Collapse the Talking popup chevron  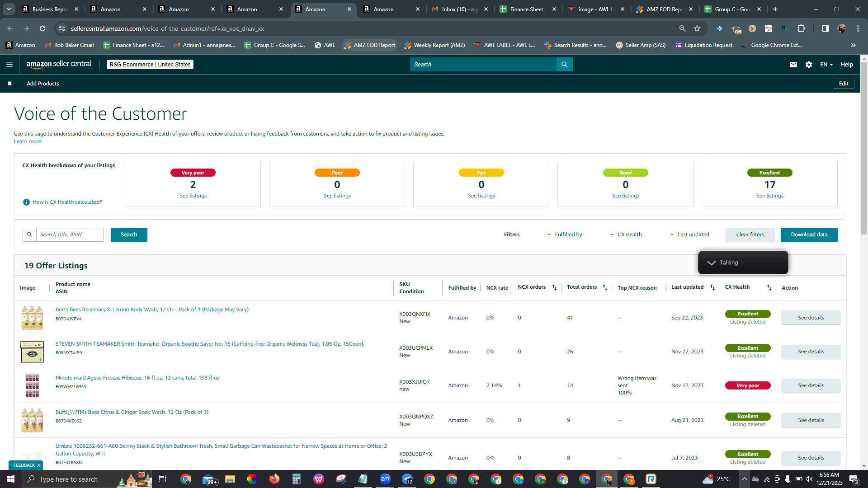[x=711, y=263]
